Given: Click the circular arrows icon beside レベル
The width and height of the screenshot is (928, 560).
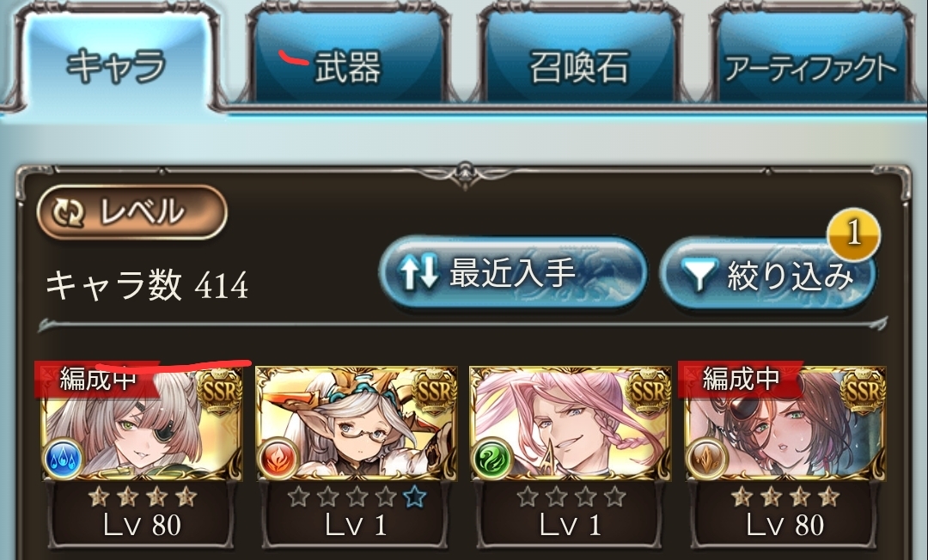Looking at the screenshot, I should pos(69,212).
